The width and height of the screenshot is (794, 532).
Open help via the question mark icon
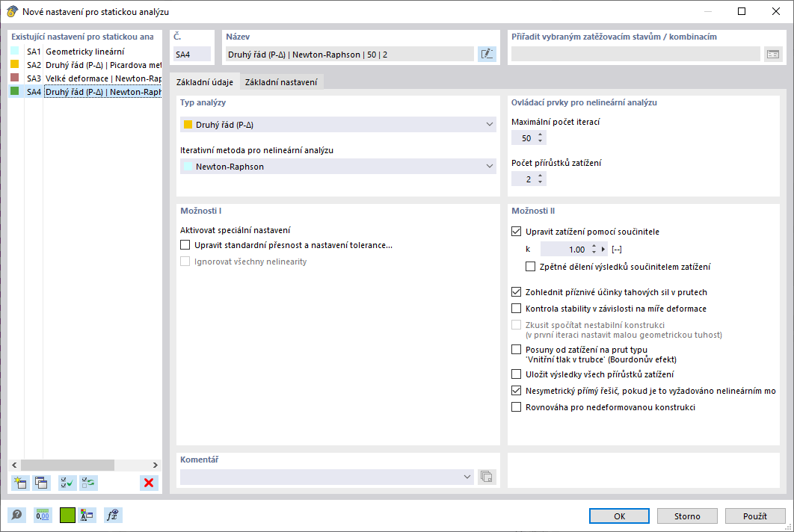16,515
